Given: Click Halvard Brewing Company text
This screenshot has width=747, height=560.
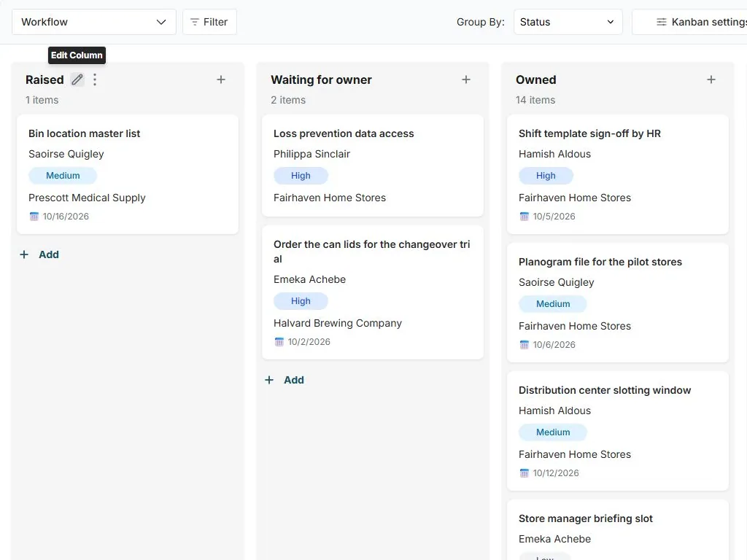Looking at the screenshot, I should pyautogui.click(x=337, y=323).
